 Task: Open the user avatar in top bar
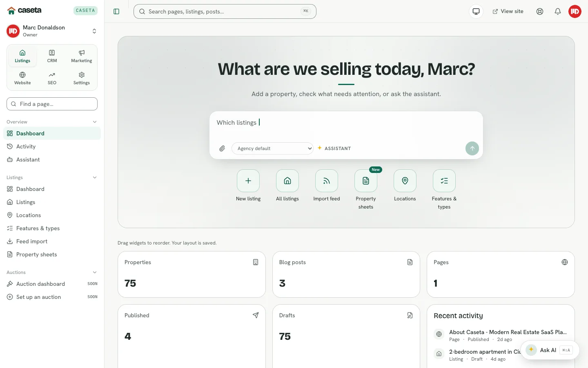575,11
